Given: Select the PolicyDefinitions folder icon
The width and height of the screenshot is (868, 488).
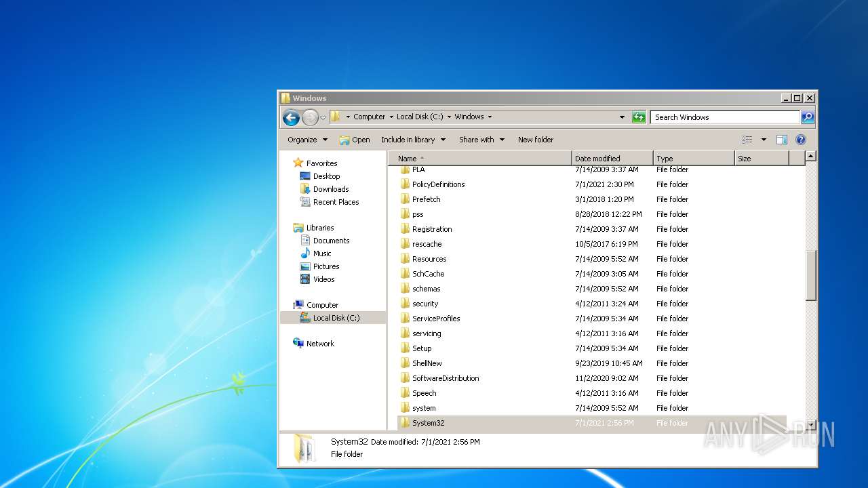Looking at the screenshot, I should coord(405,184).
